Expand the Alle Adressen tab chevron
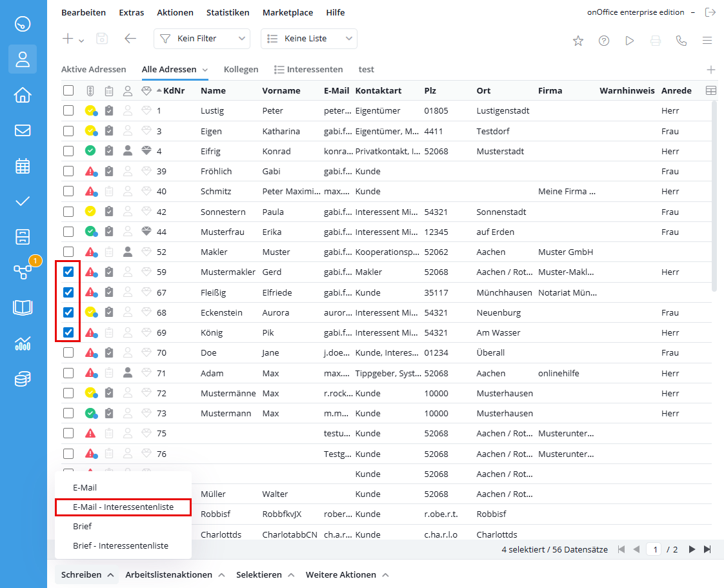The image size is (724, 588). 205,70
